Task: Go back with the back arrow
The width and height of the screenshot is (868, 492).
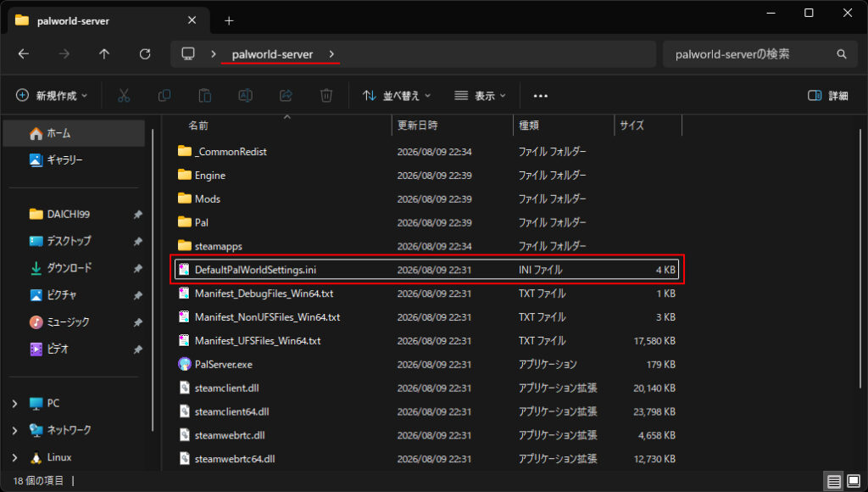Action: (23, 53)
